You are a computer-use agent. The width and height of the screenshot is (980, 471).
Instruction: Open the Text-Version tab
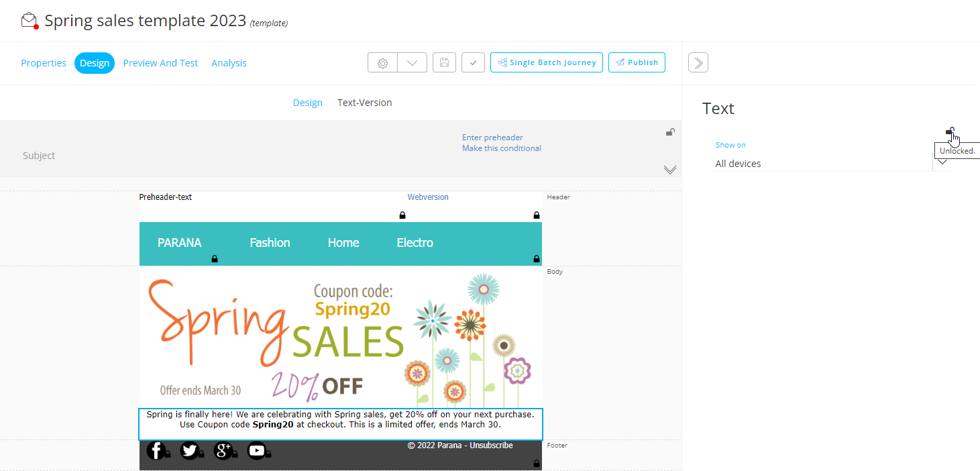coord(364,103)
